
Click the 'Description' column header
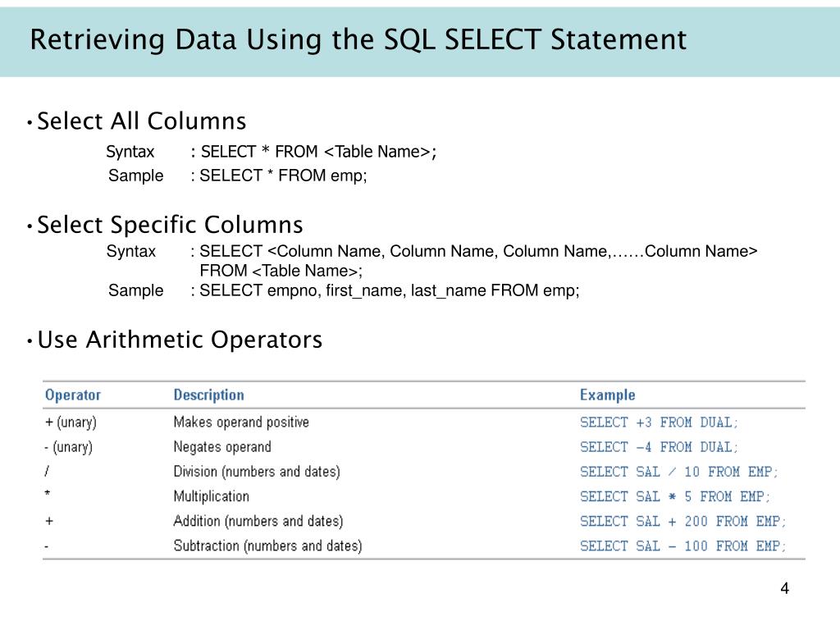point(208,395)
